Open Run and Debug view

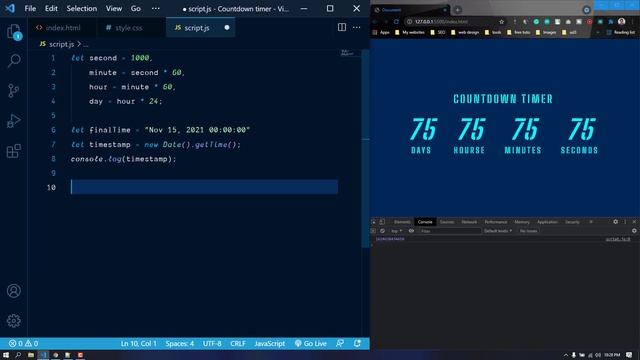(13, 121)
